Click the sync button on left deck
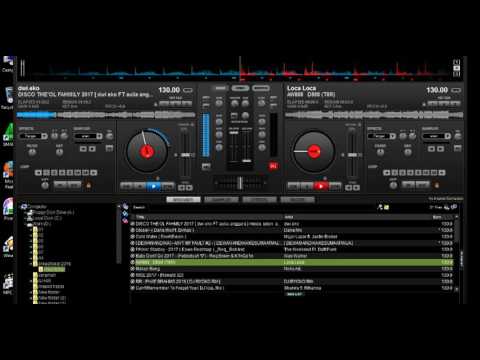This screenshot has height=360, width=480. (x=168, y=186)
